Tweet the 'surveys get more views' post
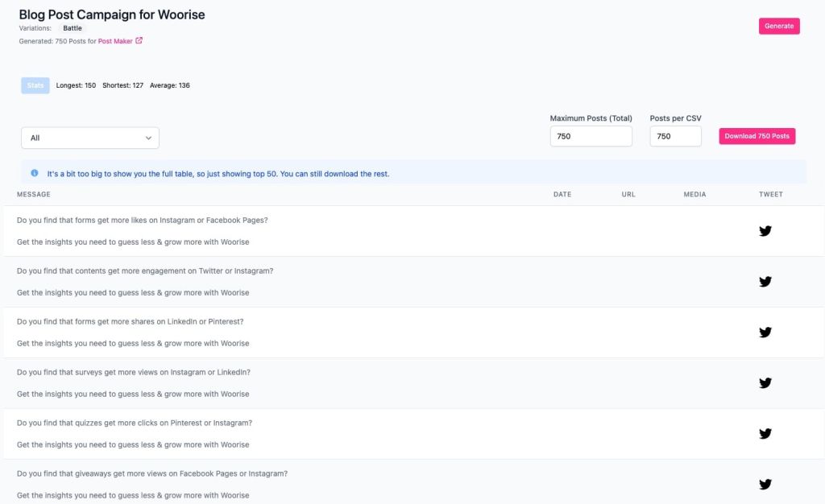 pyautogui.click(x=765, y=382)
